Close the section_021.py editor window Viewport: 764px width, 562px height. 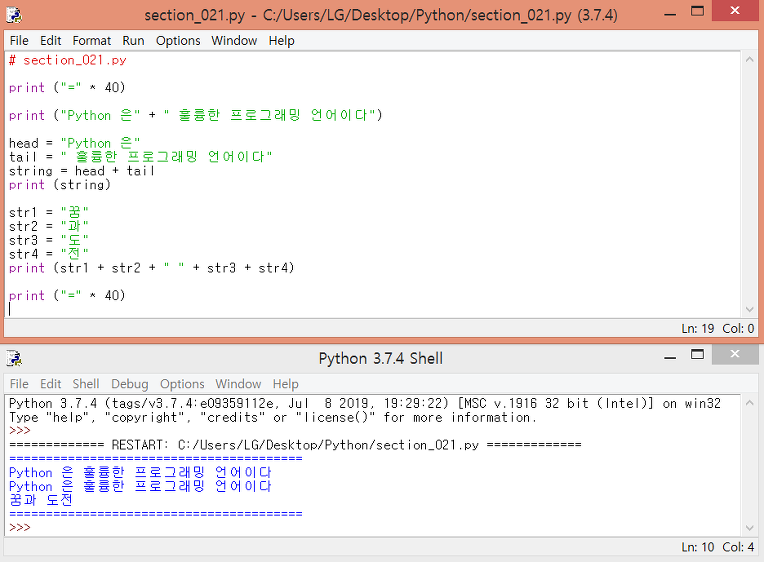735,11
